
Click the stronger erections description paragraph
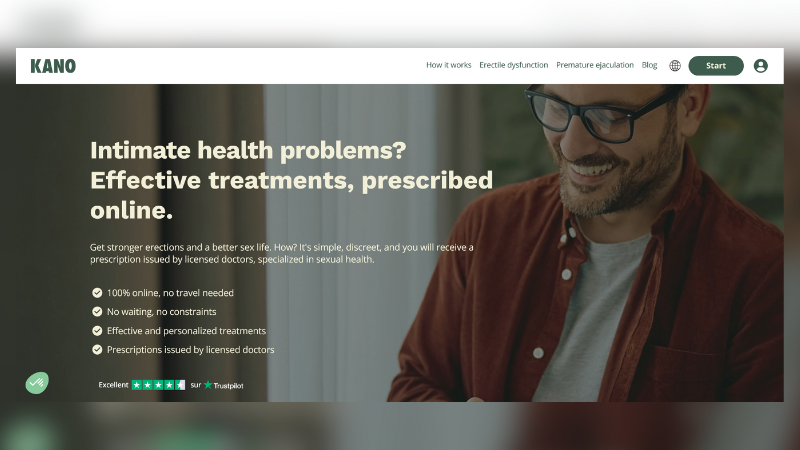(282, 253)
